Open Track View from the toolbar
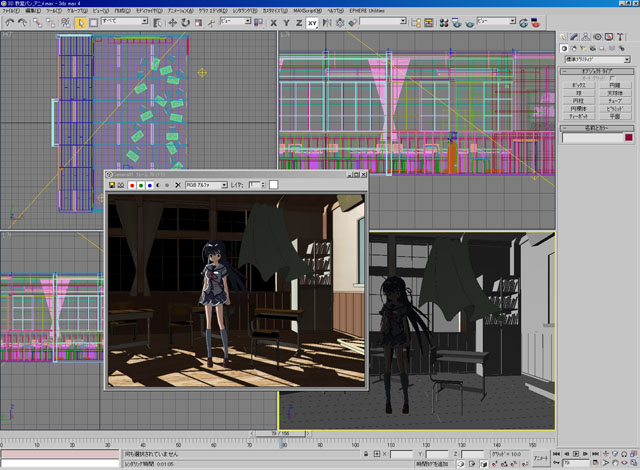The image size is (640, 470). pyautogui.click(x=416, y=23)
